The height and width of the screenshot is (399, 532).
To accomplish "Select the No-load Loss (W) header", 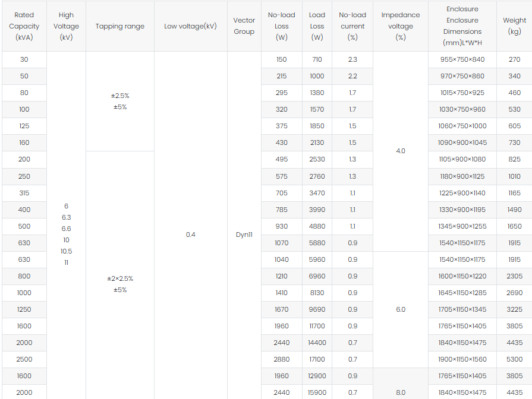I will tap(282, 26).
